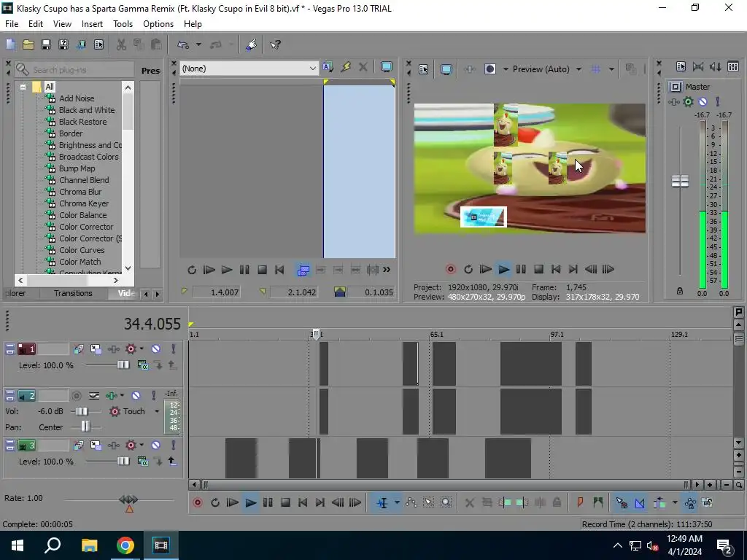The height and width of the screenshot is (560, 747).
Task: Click the Undo arrow icon
Action: [183, 44]
